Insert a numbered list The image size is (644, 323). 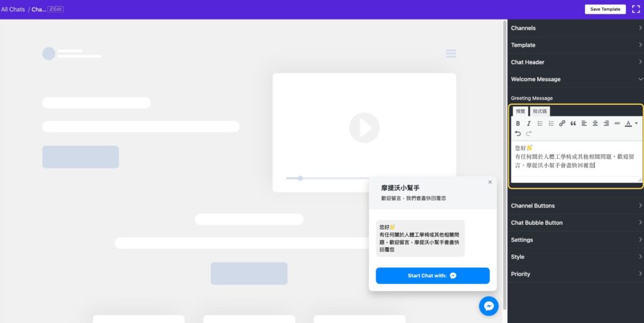(x=551, y=124)
